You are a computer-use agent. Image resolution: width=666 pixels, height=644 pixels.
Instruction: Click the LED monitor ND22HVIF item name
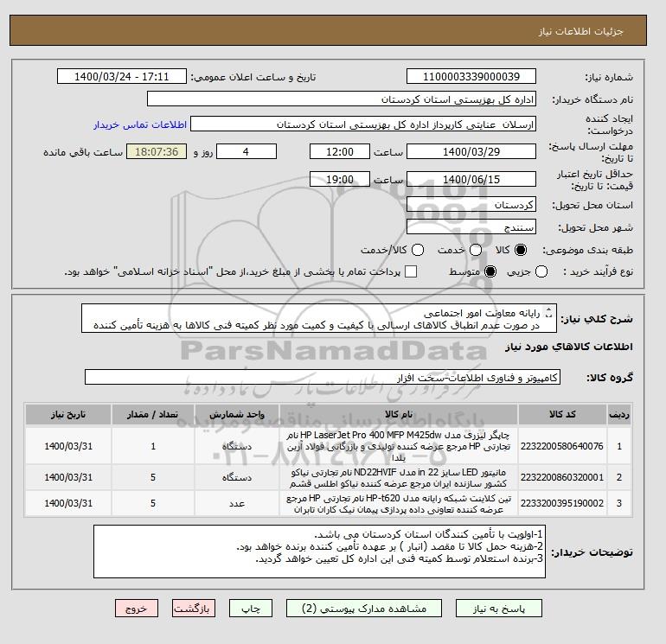(399, 478)
